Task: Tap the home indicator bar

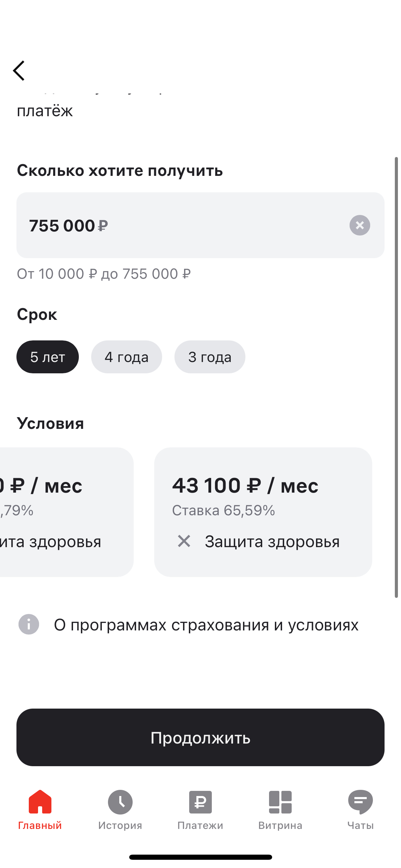Action: pos(200,857)
